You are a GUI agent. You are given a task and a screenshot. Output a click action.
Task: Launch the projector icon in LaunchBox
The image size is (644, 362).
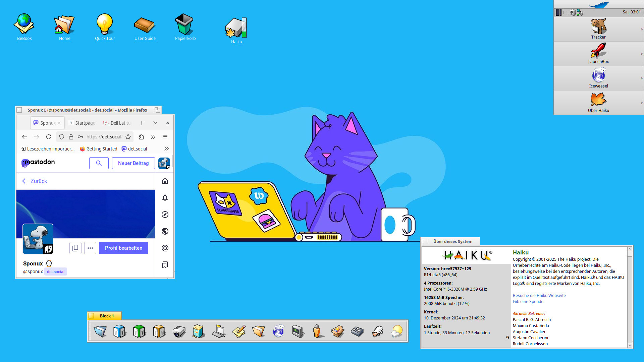pos(179,331)
